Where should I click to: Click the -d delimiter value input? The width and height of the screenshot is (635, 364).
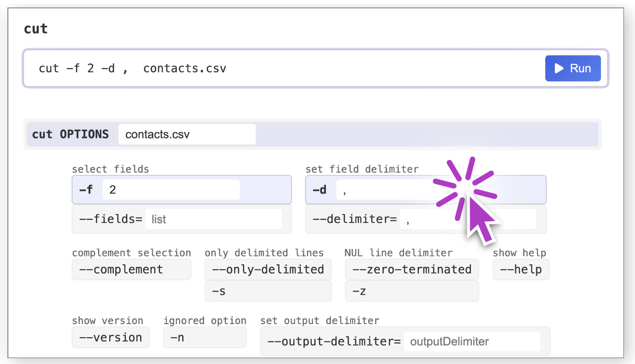(388, 190)
